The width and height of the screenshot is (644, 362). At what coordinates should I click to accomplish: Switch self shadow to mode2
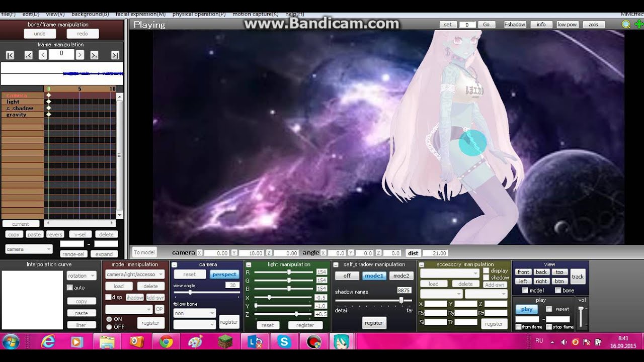401,276
